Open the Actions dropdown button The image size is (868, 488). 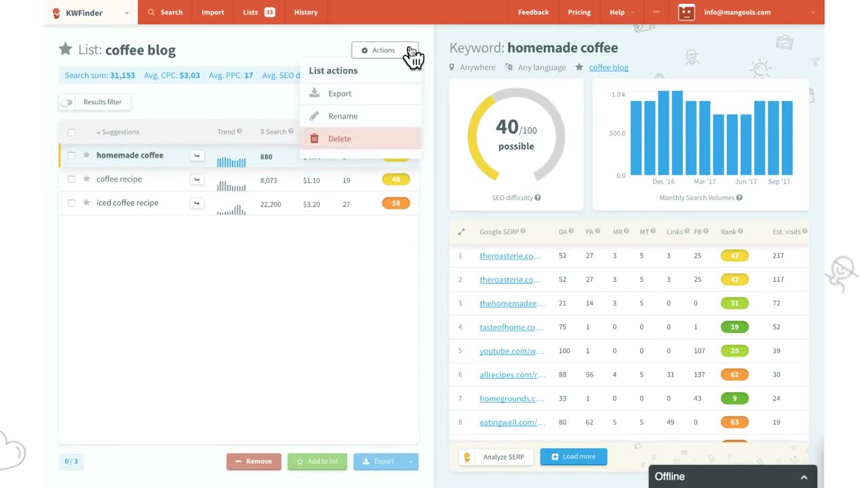tap(384, 50)
